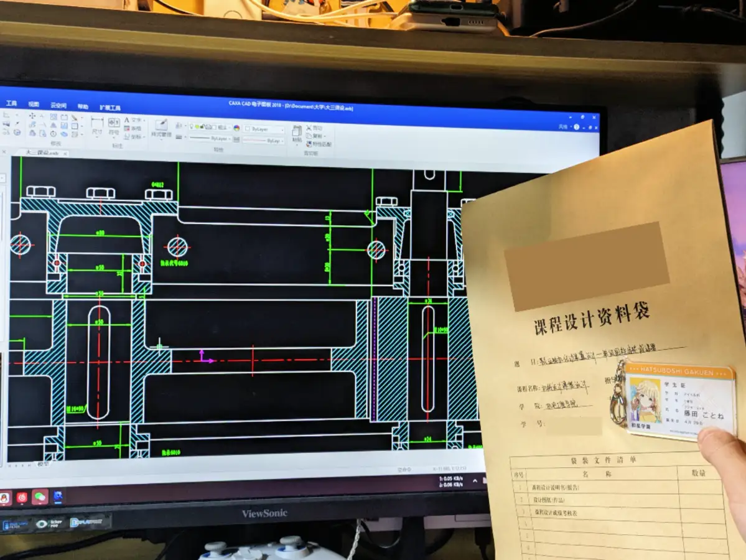Expand the layer selection dropdown

(x=231, y=128)
